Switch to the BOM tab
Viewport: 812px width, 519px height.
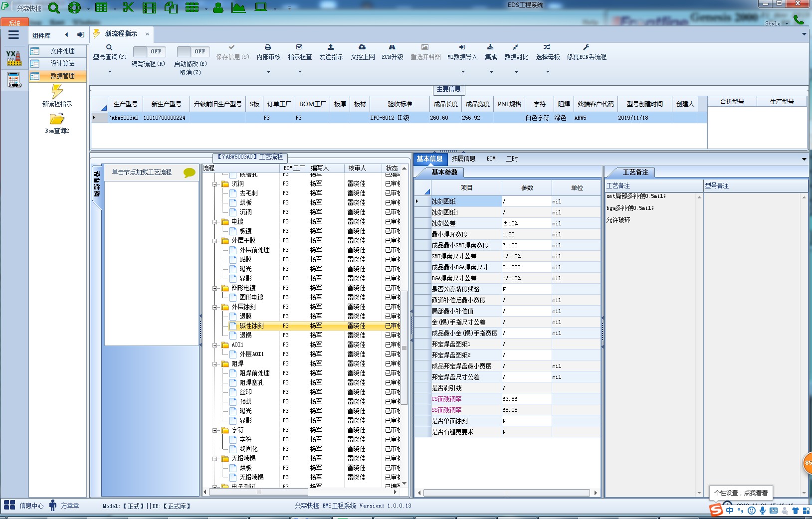click(x=491, y=159)
